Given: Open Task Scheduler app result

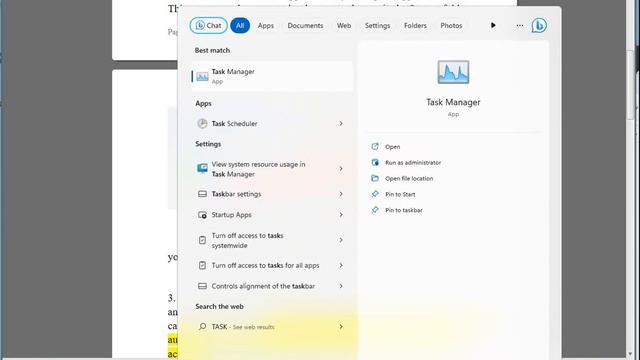Looking at the screenshot, I should [272, 123].
